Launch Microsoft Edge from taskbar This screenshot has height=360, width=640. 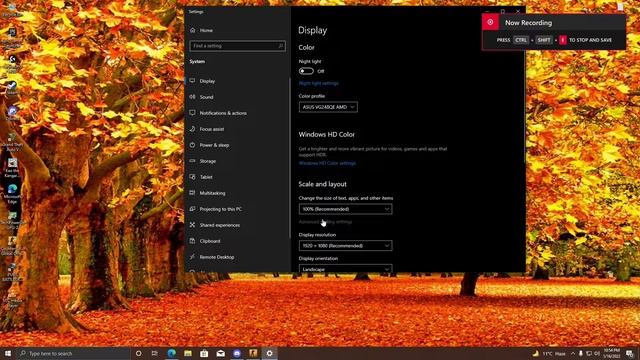click(x=171, y=353)
